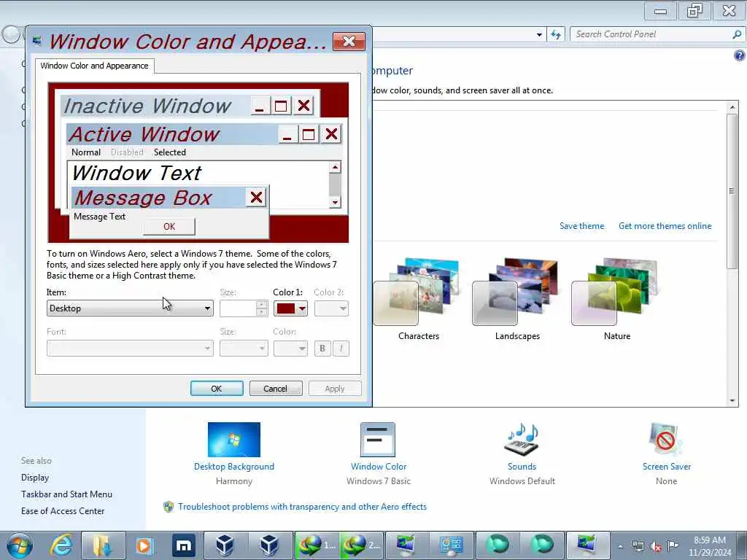747x560 pixels.
Task: Click Disabled menu item in preview
Action: pos(127,152)
